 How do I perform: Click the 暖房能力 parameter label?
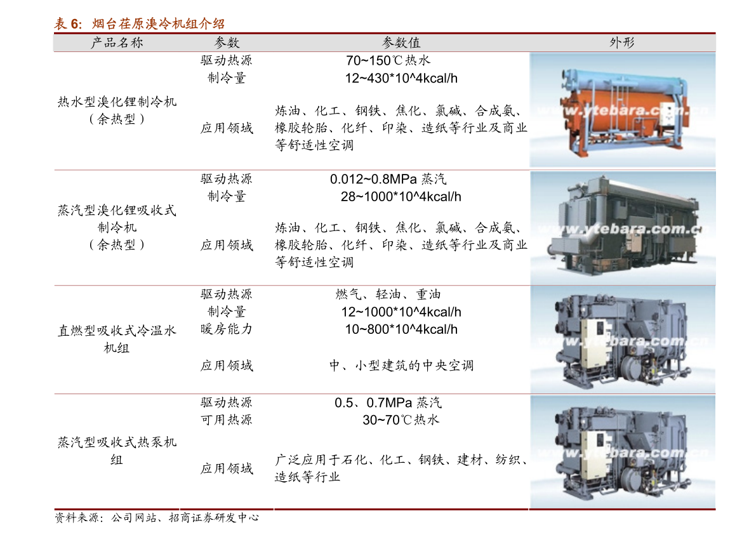227,329
